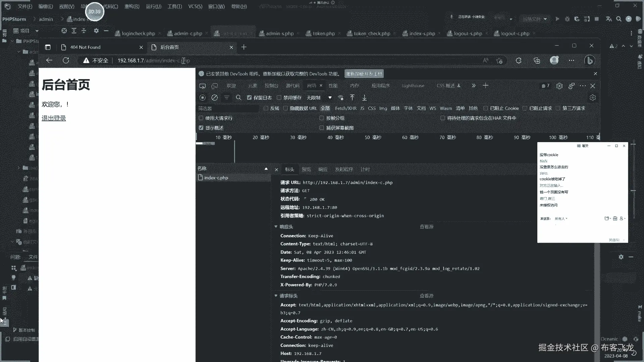The height and width of the screenshot is (362, 644).
Task: Click the inspect element picker icon
Action: [x=202, y=86]
